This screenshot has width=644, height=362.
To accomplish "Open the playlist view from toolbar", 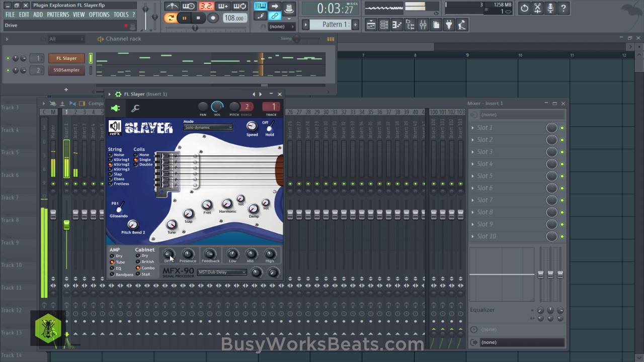I will pos(371,25).
